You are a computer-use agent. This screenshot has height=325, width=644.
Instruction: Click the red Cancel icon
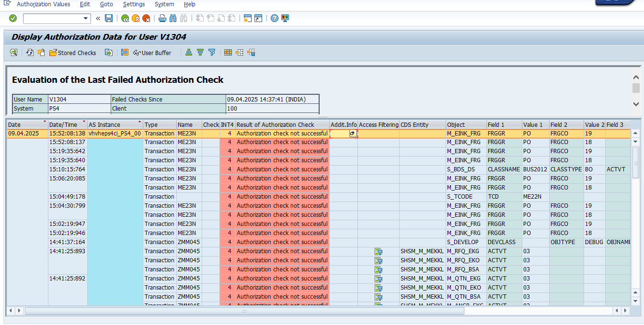146,18
